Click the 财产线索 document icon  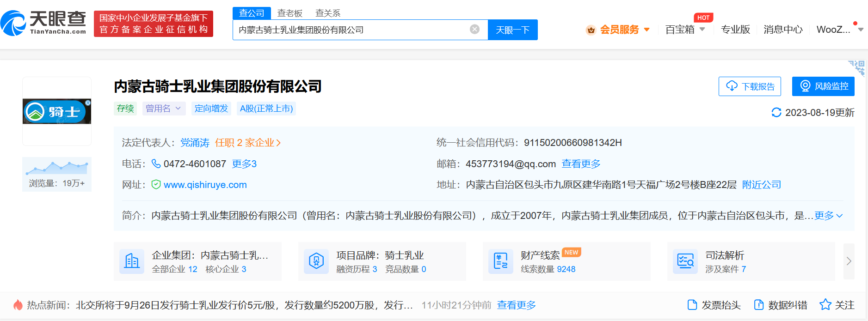(501, 261)
